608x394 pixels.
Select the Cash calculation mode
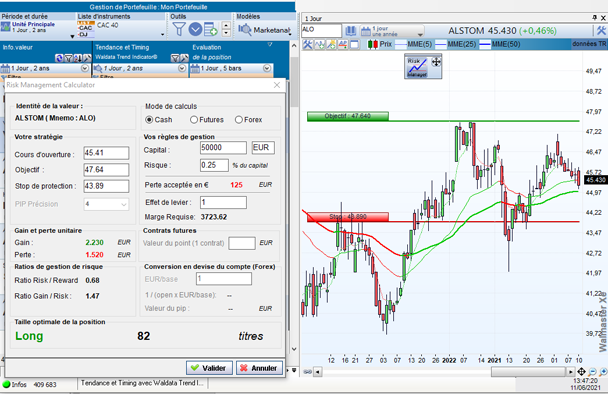(x=149, y=120)
